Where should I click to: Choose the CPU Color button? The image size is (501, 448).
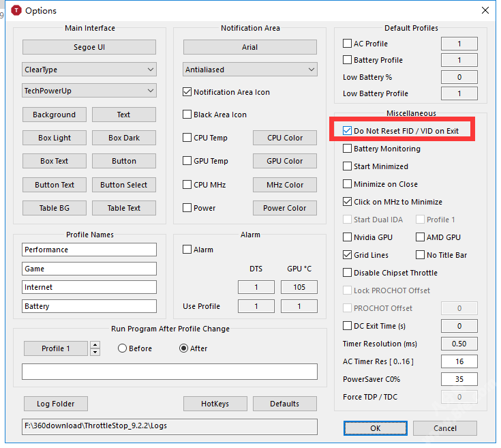point(284,138)
